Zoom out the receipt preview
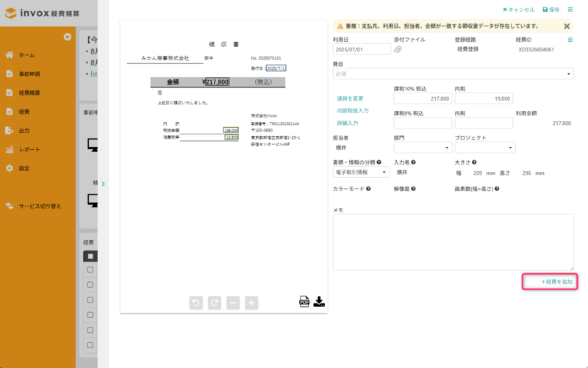 tap(233, 303)
